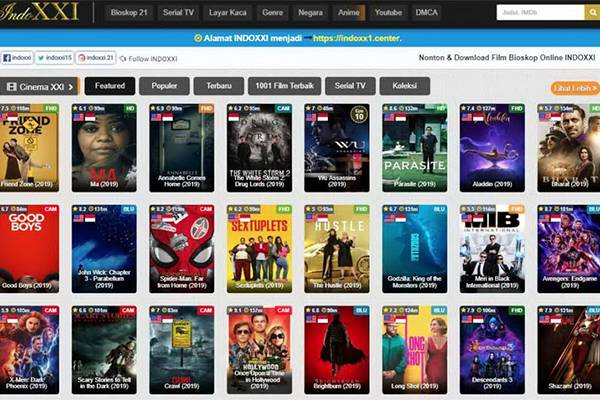Open the Friend Zone (2019) poster
Image resolution: width=600 pixels, height=400 pixels.
click(x=29, y=148)
